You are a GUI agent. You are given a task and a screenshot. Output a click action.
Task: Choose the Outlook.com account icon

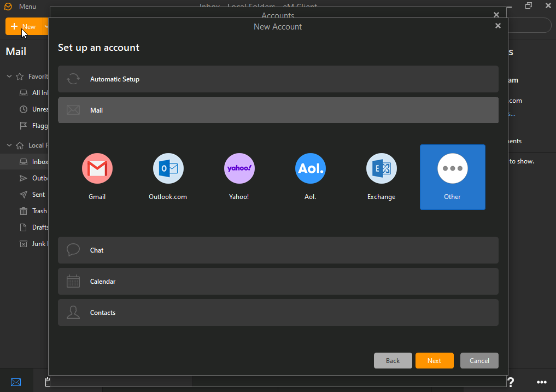[x=168, y=168]
